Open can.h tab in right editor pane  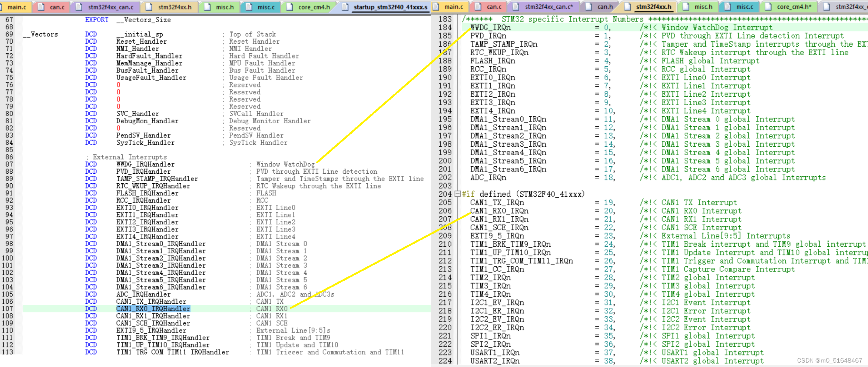pyautogui.click(x=600, y=7)
